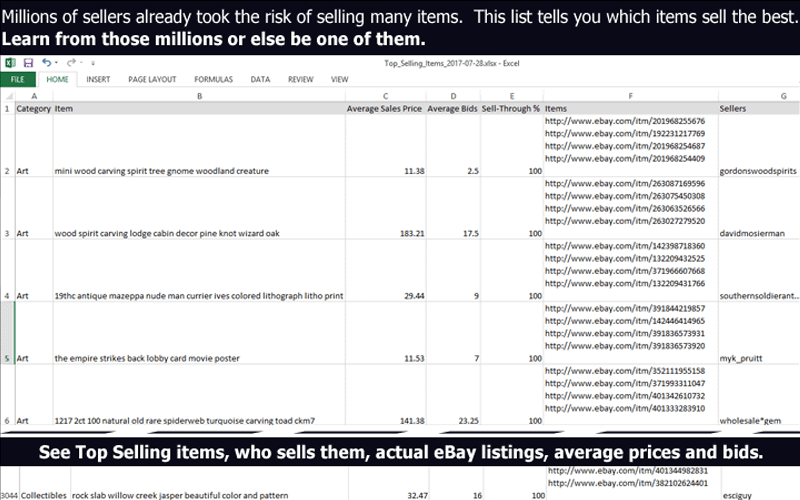Click the seller cell gordonswoodspirits
This screenshot has width=800, height=500.
759,146
